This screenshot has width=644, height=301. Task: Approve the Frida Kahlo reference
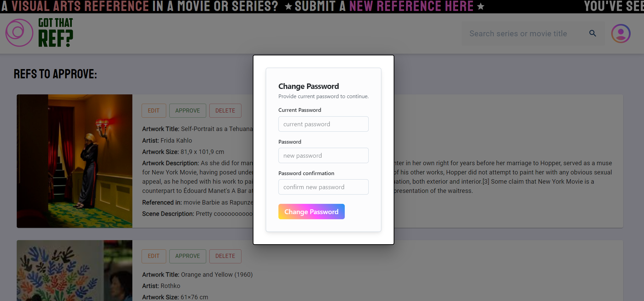click(187, 110)
